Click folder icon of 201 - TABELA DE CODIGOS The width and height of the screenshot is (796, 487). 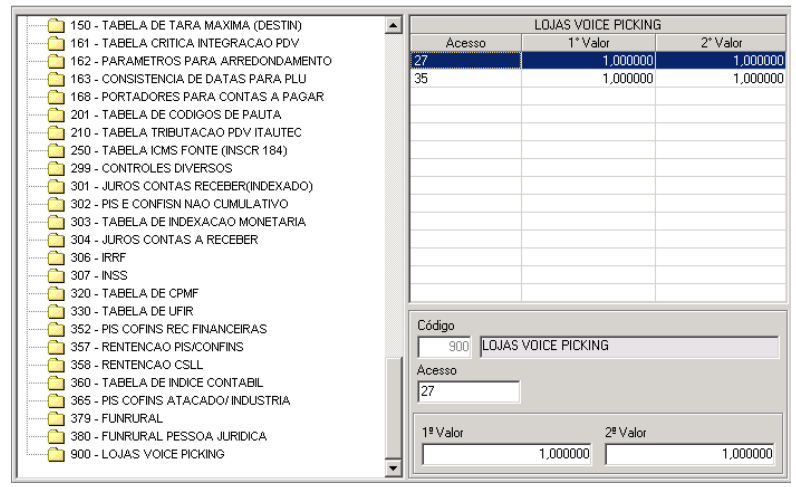click(x=56, y=115)
